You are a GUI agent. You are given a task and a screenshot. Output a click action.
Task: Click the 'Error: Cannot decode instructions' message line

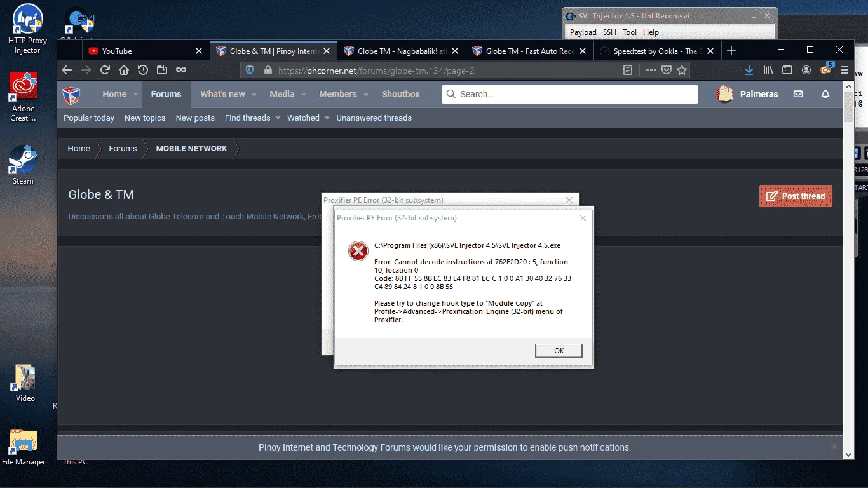(471, 262)
